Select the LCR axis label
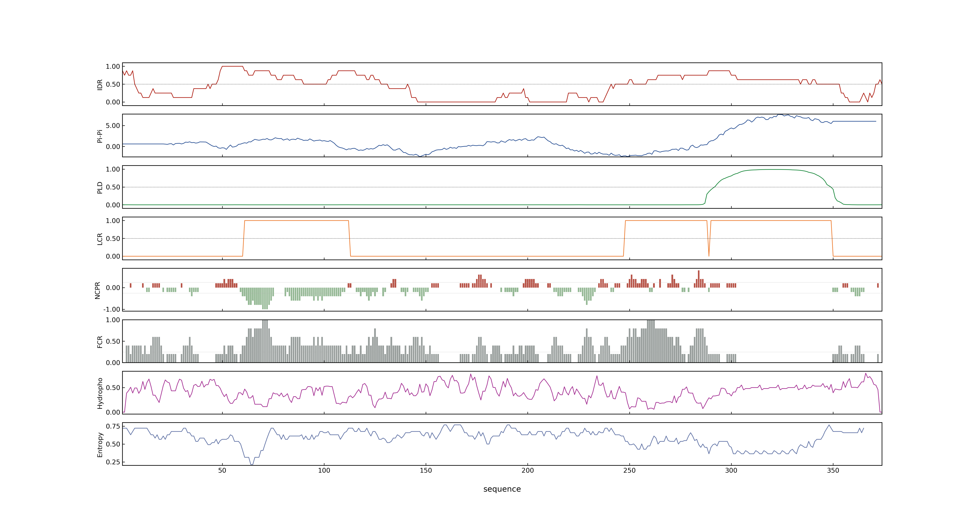The image size is (980, 523). (x=100, y=239)
